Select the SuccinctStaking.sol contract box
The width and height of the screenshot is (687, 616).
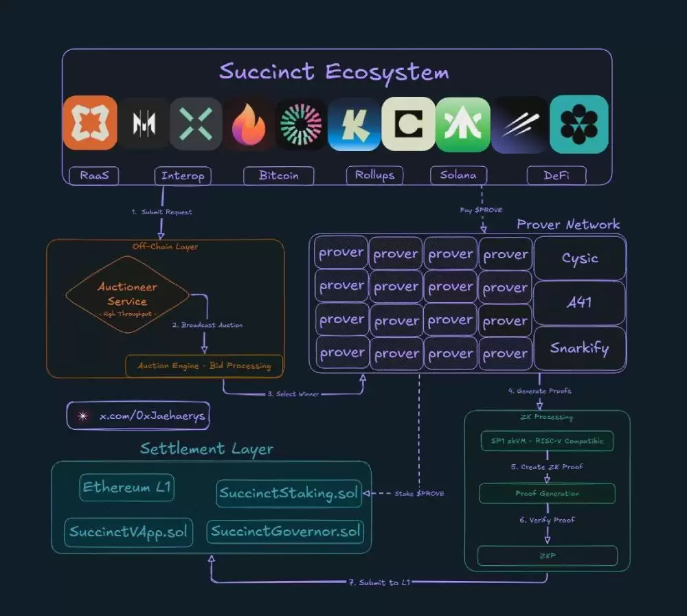pyautogui.click(x=289, y=494)
